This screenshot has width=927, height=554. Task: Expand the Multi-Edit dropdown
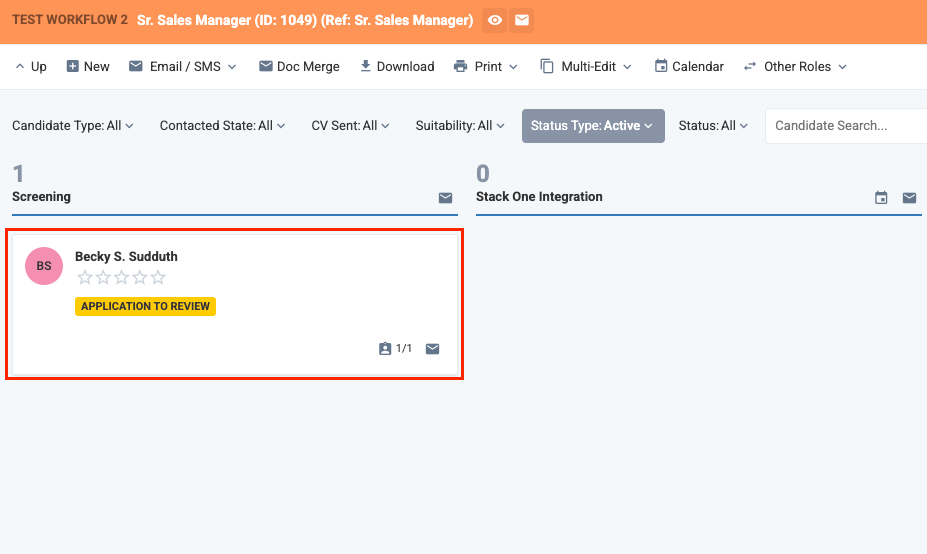(586, 66)
